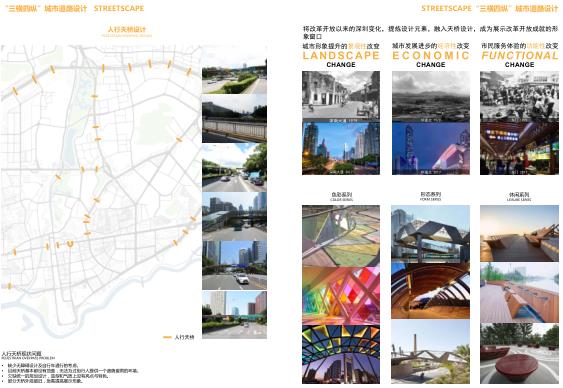The image size is (563, 388).
Task: Click the 人行天桥设计 section title
Action: [x=127, y=29]
